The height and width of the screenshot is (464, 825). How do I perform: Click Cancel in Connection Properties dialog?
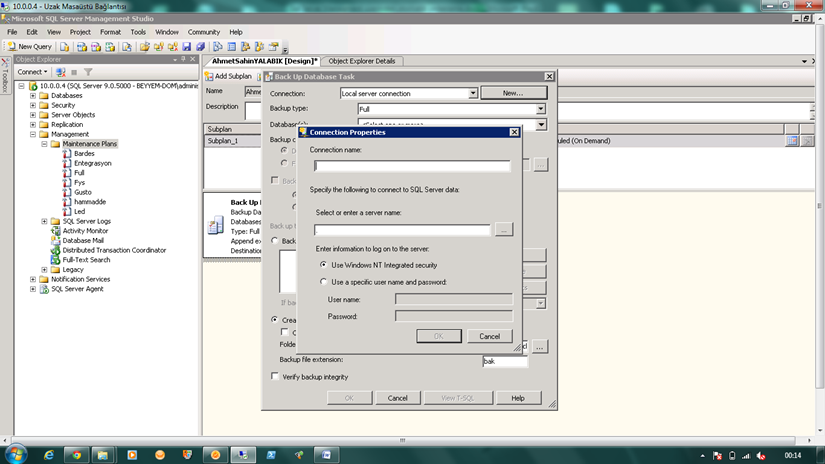click(489, 336)
